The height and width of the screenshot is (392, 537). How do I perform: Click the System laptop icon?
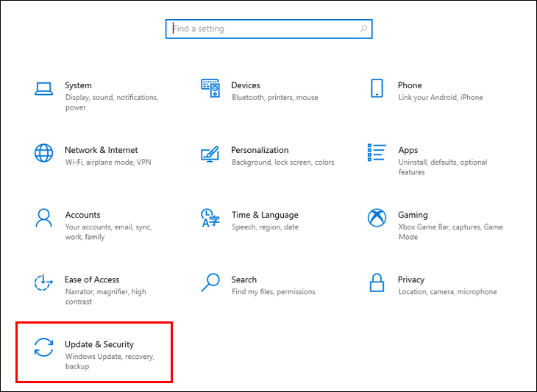click(x=44, y=89)
